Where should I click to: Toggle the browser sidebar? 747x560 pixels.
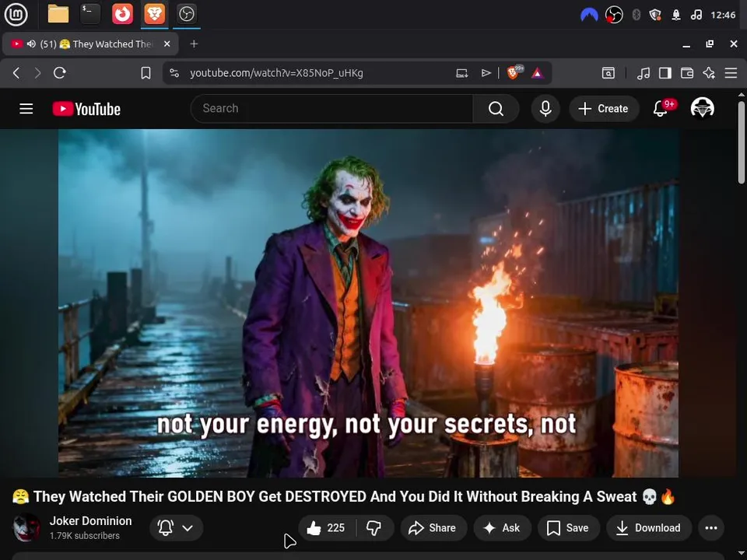click(x=665, y=73)
